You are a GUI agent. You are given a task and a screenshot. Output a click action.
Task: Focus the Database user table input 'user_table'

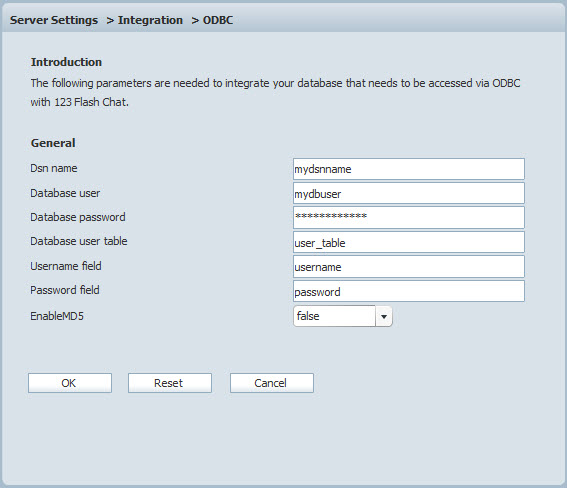coord(409,242)
